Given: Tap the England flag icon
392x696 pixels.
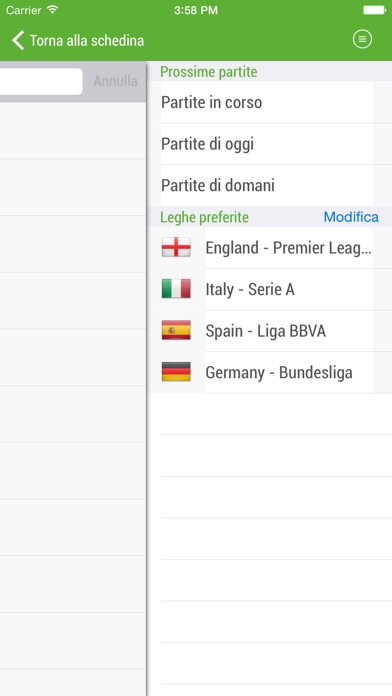Looking at the screenshot, I should click(x=176, y=247).
